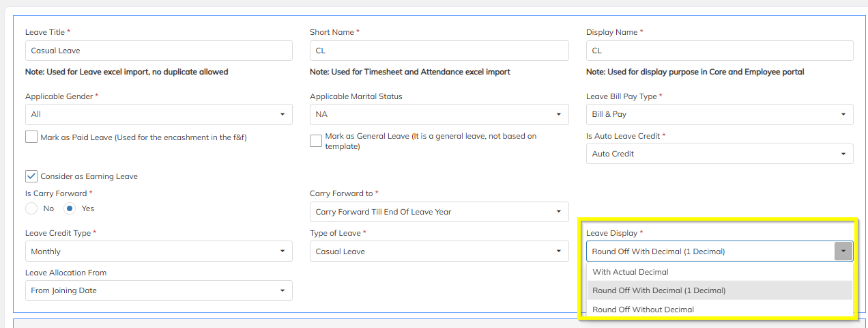Expand the Carry Forward to dropdown
Image resolution: width=868 pixels, height=328 pixels.
point(439,212)
